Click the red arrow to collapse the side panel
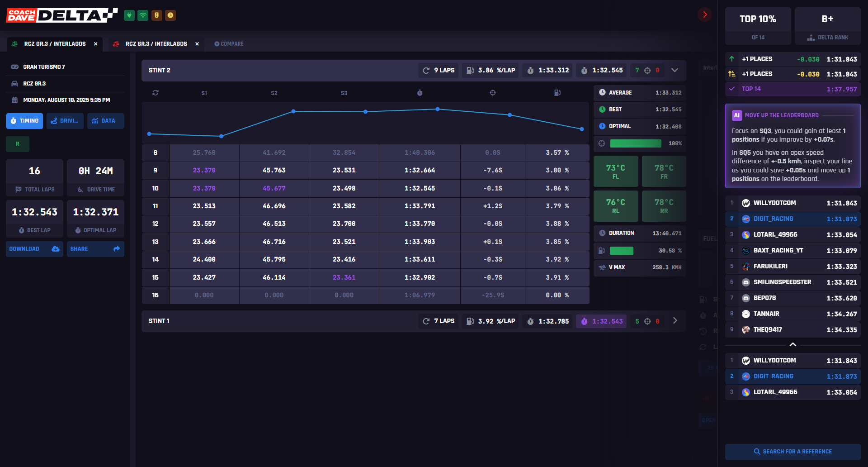Screen dimensions: 868x467 (x=704, y=14)
